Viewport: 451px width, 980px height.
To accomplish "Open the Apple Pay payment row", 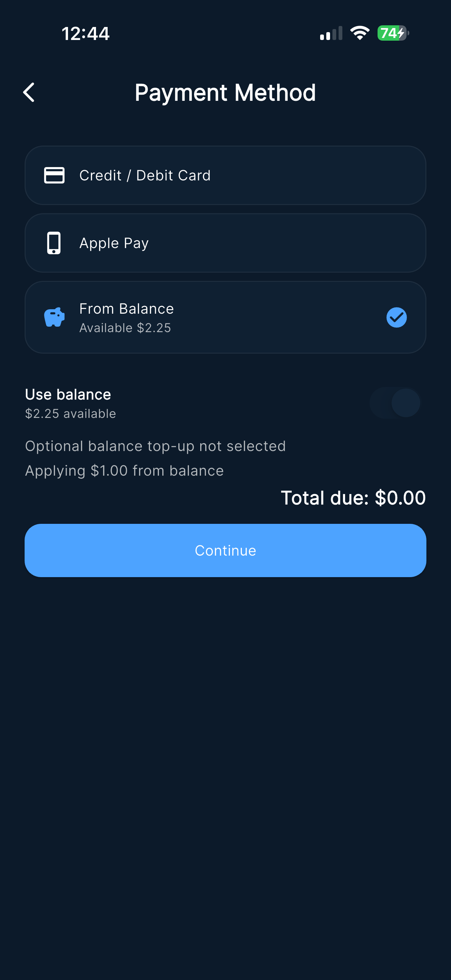I will pyautogui.click(x=225, y=243).
